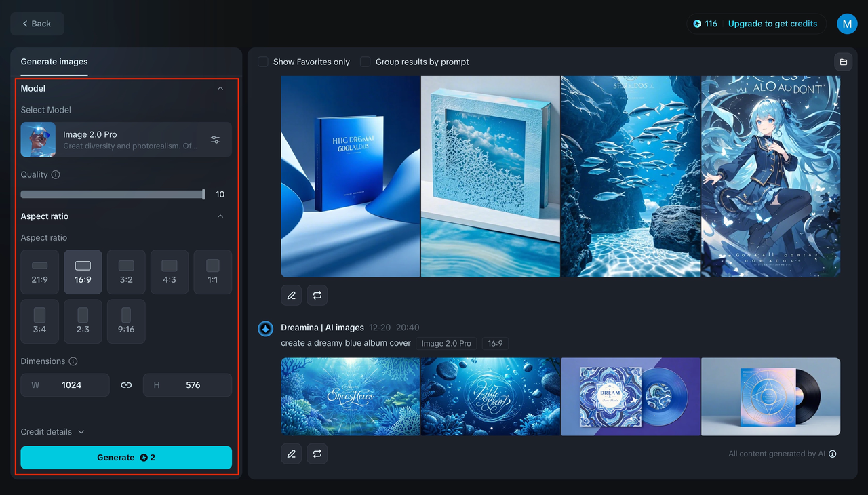Click regenerate icon under the top image row
Image resolution: width=868 pixels, height=495 pixels.
pyautogui.click(x=317, y=296)
